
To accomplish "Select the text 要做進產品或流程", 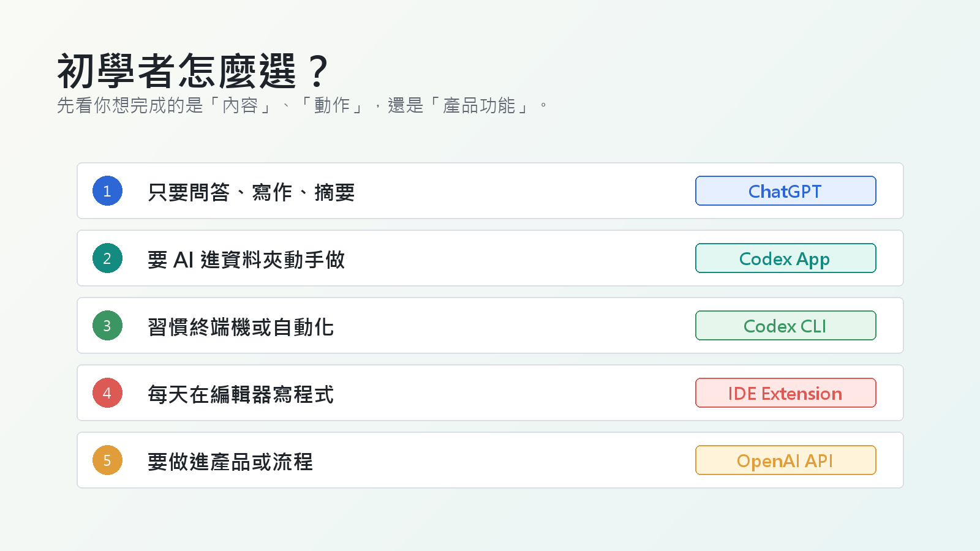I will (x=230, y=462).
